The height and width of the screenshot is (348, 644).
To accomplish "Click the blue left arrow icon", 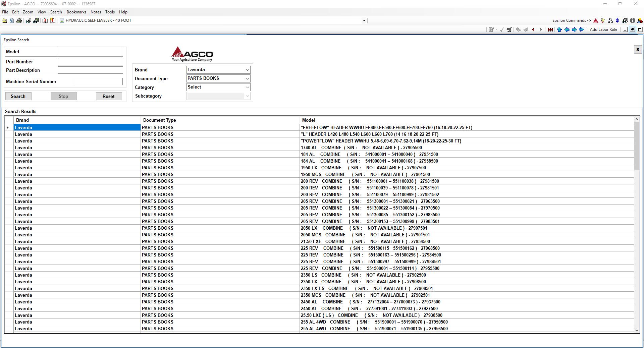I will pos(567,30).
